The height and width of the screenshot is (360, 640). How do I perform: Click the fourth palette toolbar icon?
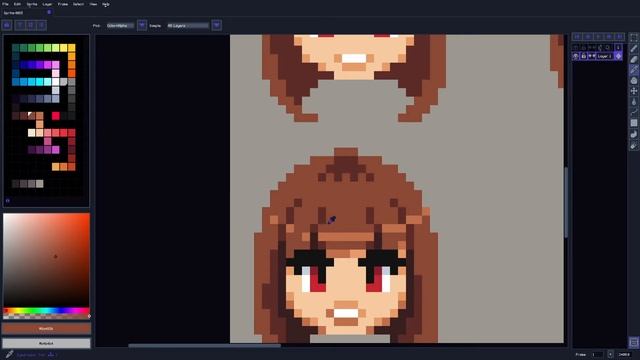tap(41, 25)
